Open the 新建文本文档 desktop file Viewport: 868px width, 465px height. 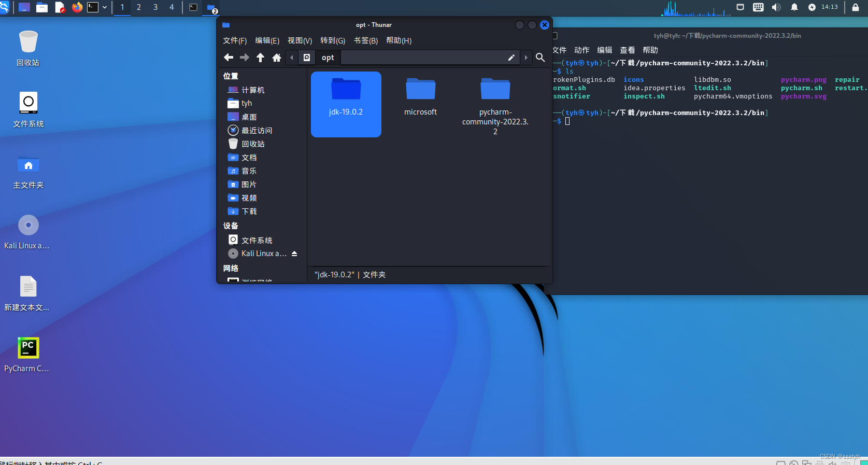pyautogui.click(x=28, y=293)
